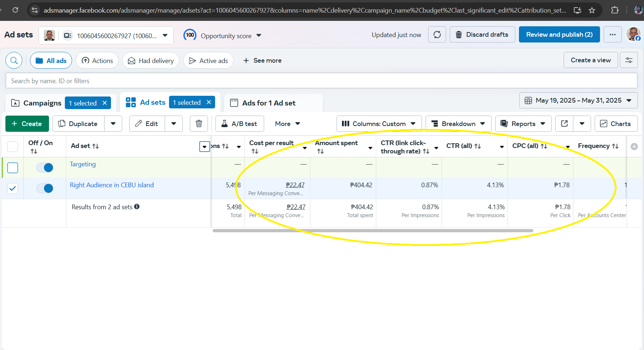Viewport: 644px width, 350px height.
Task: Select the Had delivery view
Action: click(x=151, y=60)
